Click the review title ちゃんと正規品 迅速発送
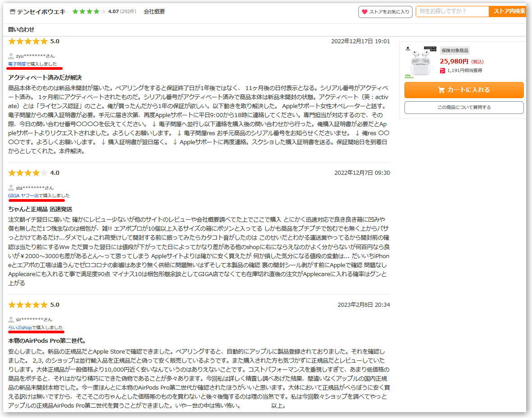Viewport: 532px width, 418px height. click(41, 209)
